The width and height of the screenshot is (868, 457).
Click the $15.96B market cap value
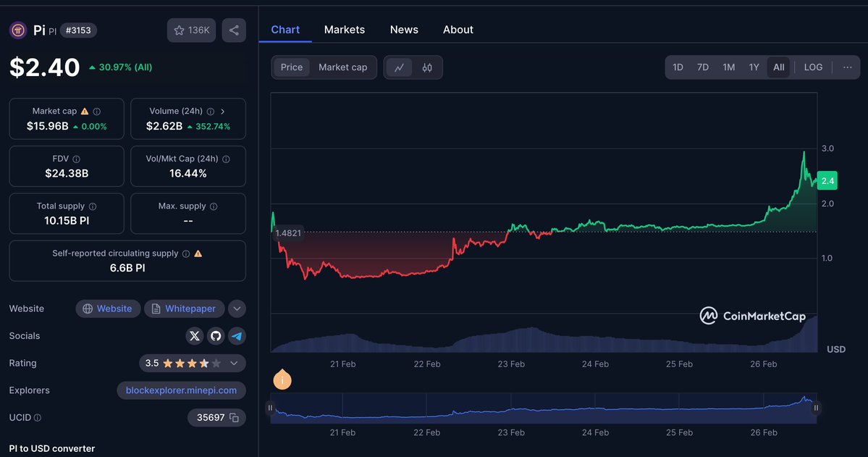pyautogui.click(x=48, y=126)
